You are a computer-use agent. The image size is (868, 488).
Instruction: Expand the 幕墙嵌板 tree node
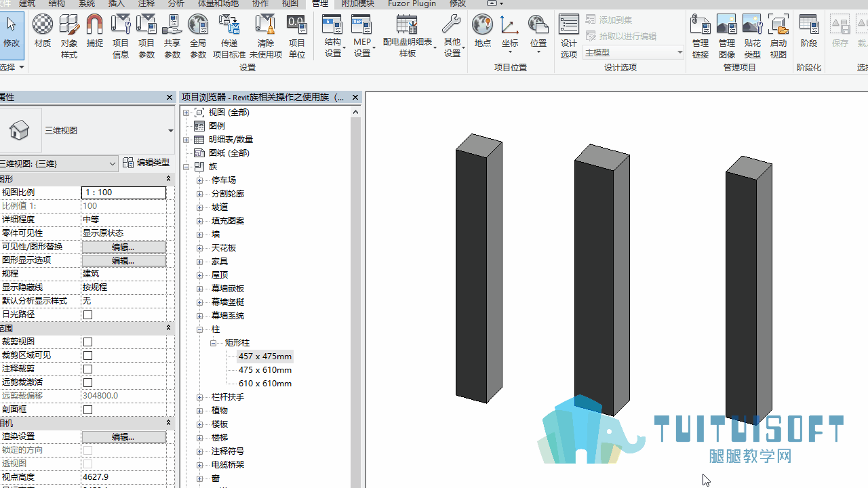(200, 289)
